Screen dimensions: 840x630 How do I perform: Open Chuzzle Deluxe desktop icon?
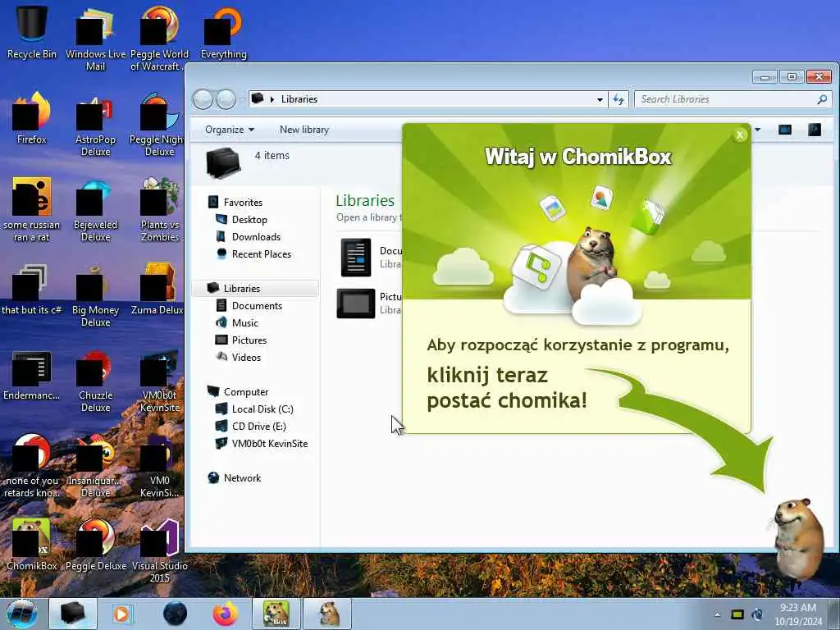[95, 381]
